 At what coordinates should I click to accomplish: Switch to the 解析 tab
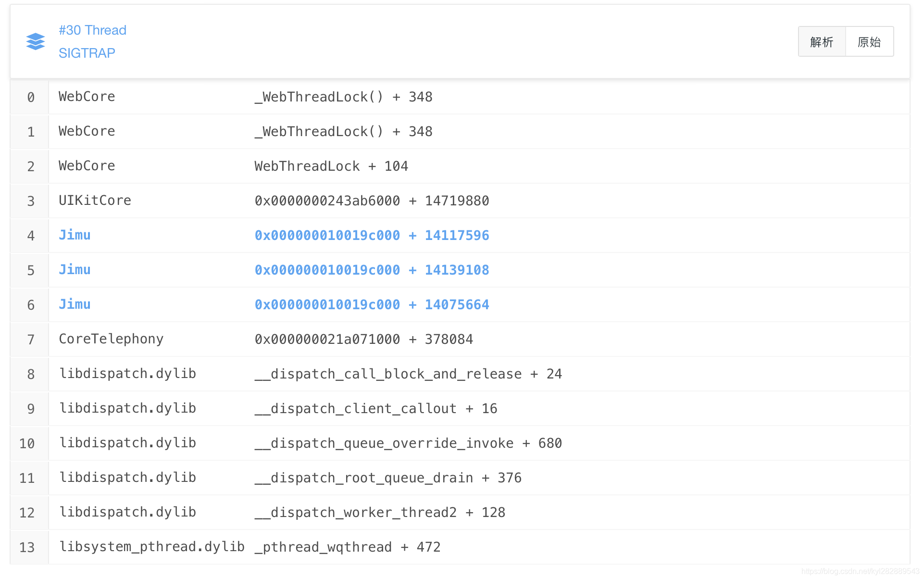(822, 42)
